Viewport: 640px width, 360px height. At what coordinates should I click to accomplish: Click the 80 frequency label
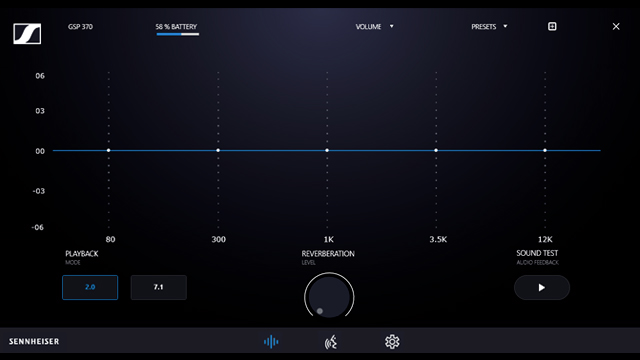click(x=110, y=239)
